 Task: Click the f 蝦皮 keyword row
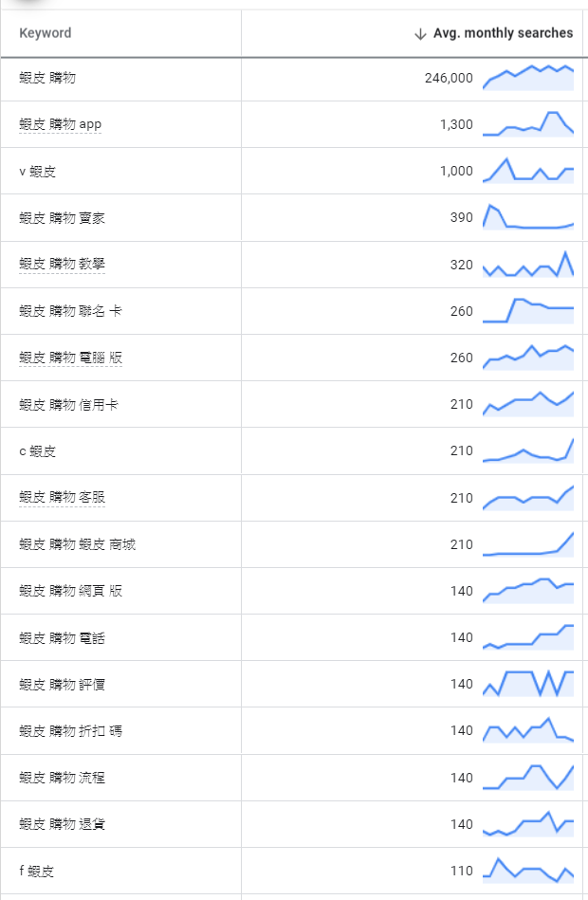(x=37, y=871)
